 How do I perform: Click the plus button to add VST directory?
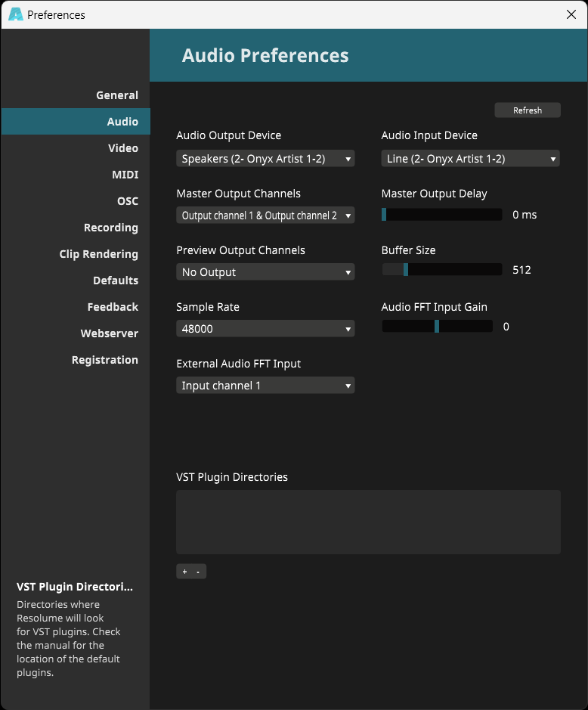click(x=184, y=572)
